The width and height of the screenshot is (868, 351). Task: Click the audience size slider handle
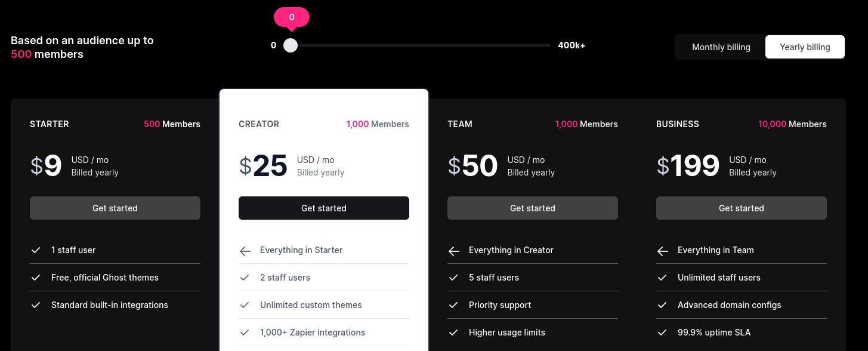pos(291,45)
